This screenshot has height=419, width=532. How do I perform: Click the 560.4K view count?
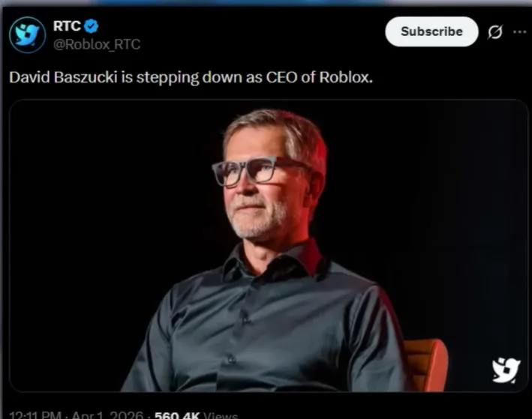tap(177, 415)
